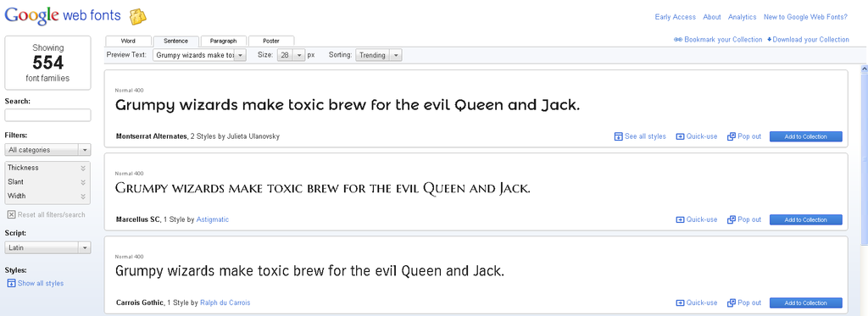Click Quick-use text for Montserrat Alternates
868x316 pixels.
[x=702, y=136]
